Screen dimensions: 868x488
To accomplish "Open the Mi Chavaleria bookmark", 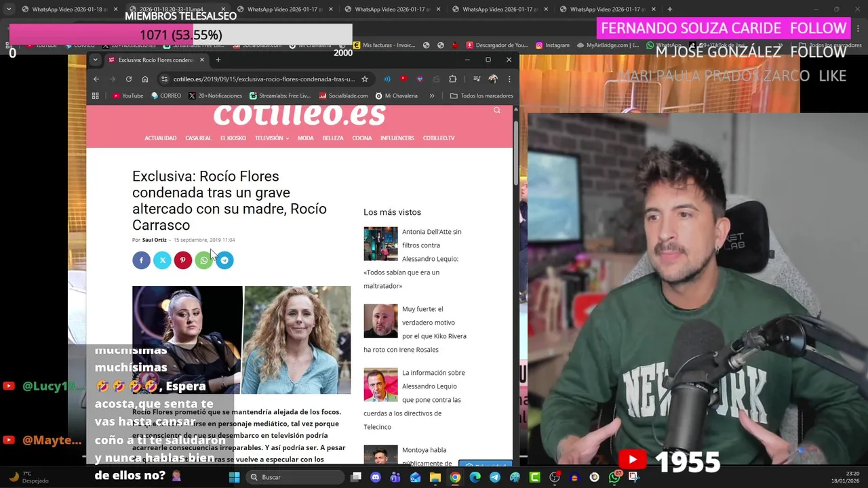I will [x=396, y=96].
